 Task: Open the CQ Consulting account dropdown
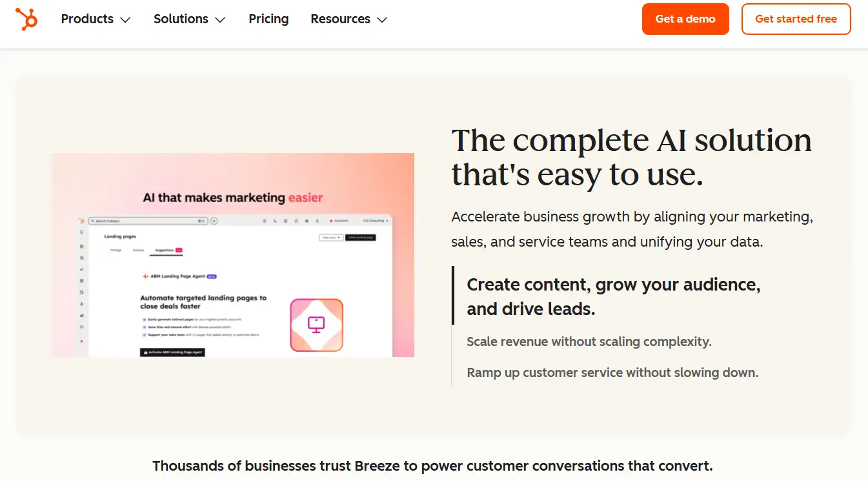(x=376, y=221)
